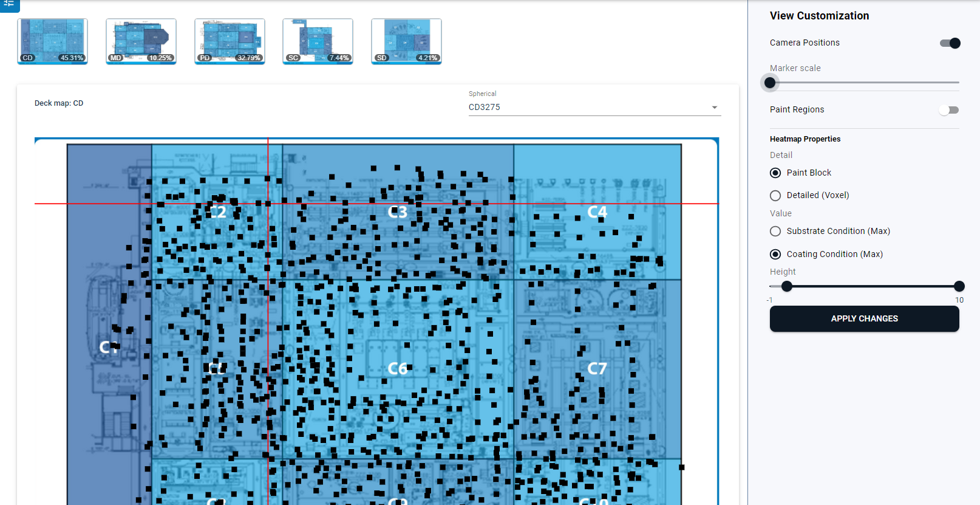The width and height of the screenshot is (980, 505).
Task: Click the Height slider minimum handle
Action: coord(787,286)
